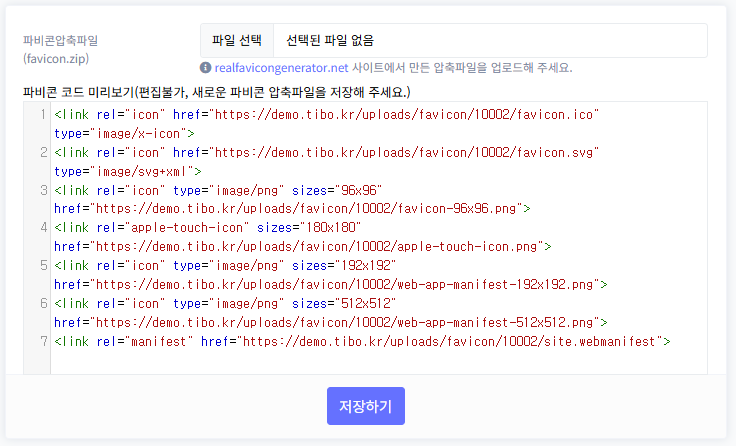Screen dimensions: 736x446
Task: Click the 파일 선택 file chooser button
Action: click(237, 41)
